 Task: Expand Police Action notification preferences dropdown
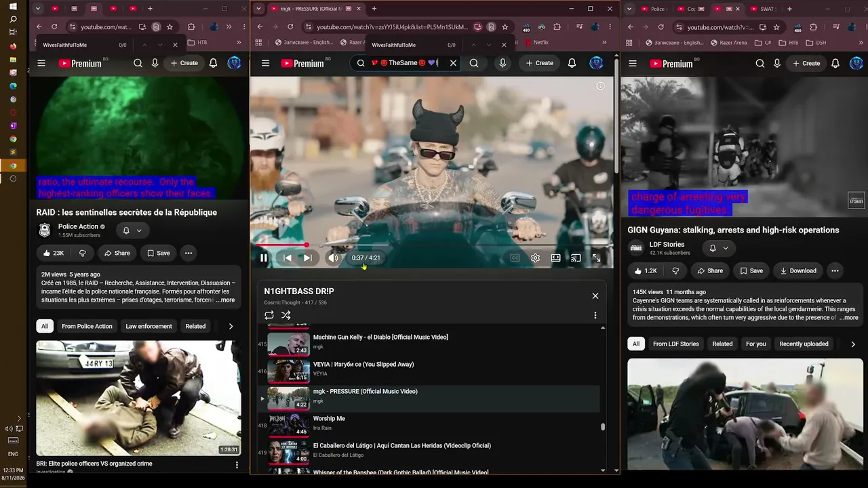click(132, 230)
